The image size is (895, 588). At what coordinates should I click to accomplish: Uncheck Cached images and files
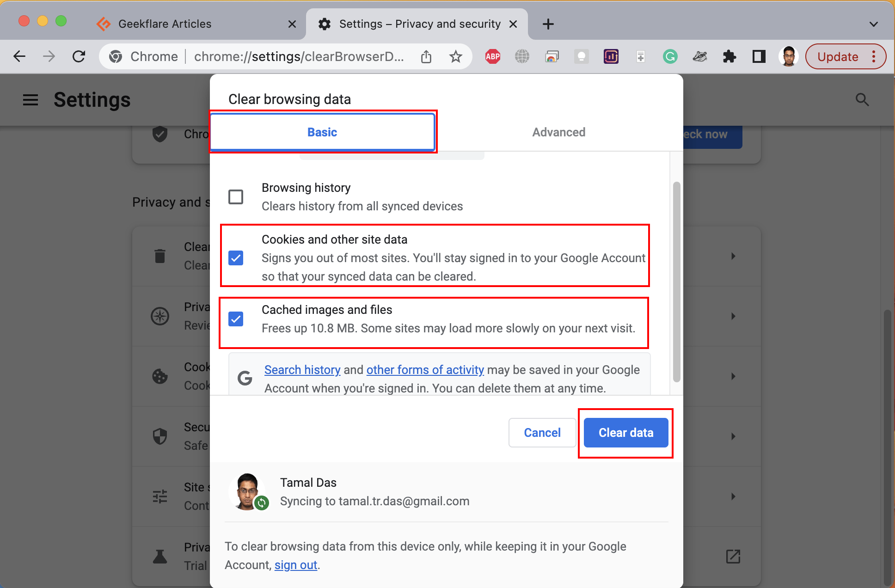[236, 319]
